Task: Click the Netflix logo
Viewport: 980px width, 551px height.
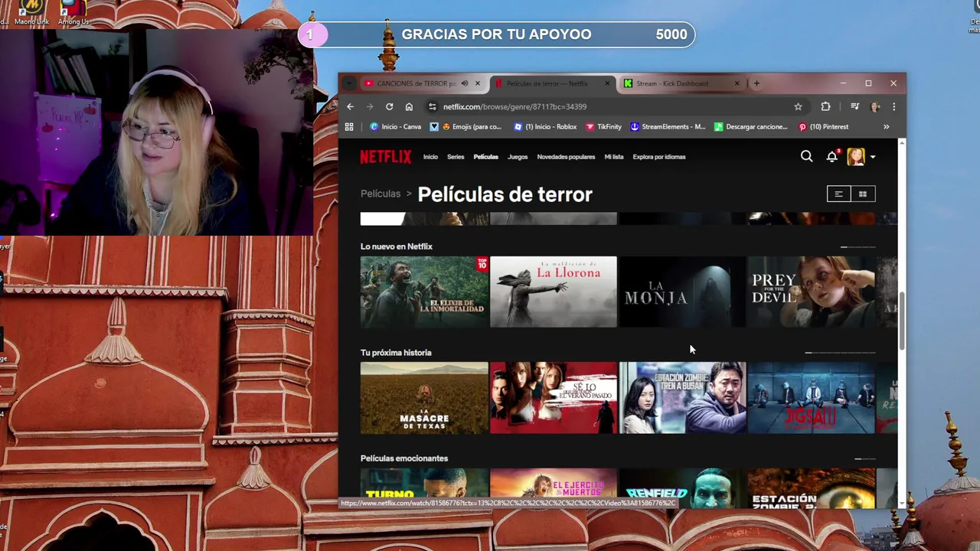Action: (386, 156)
